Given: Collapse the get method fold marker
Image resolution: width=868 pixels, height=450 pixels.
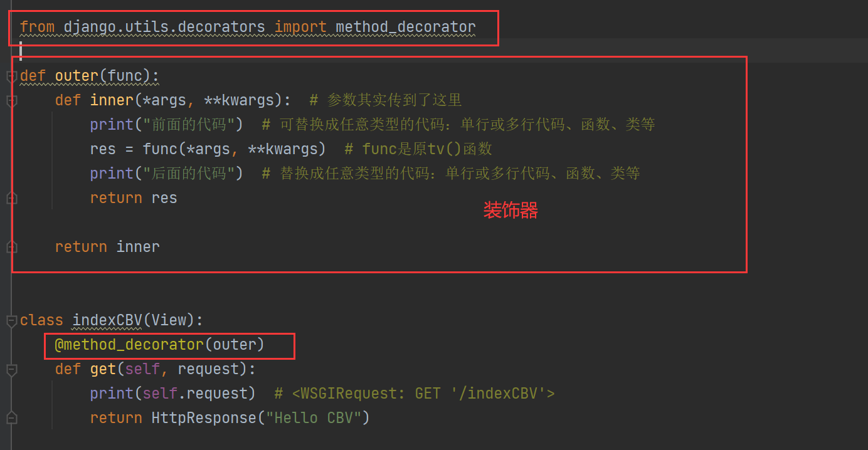Looking at the screenshot, I should click(11, 370).
